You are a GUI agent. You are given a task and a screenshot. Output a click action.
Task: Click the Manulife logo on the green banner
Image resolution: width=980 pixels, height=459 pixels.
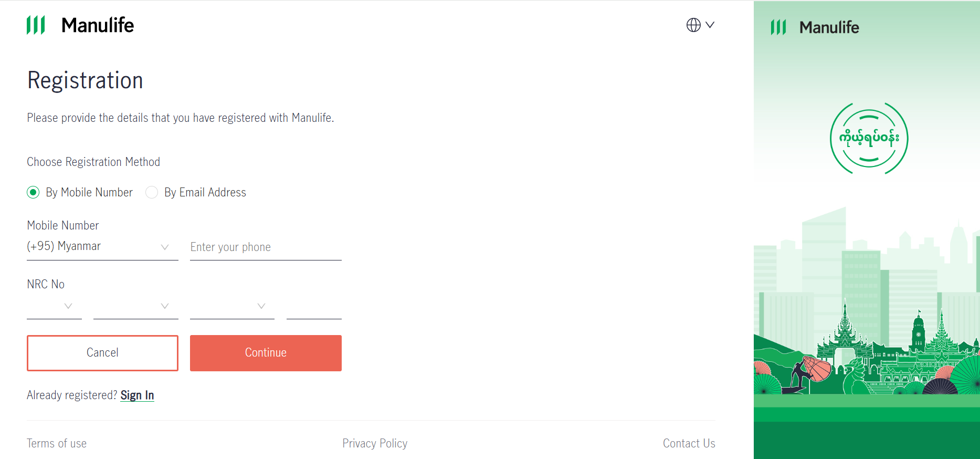click(x=815, y=27)
